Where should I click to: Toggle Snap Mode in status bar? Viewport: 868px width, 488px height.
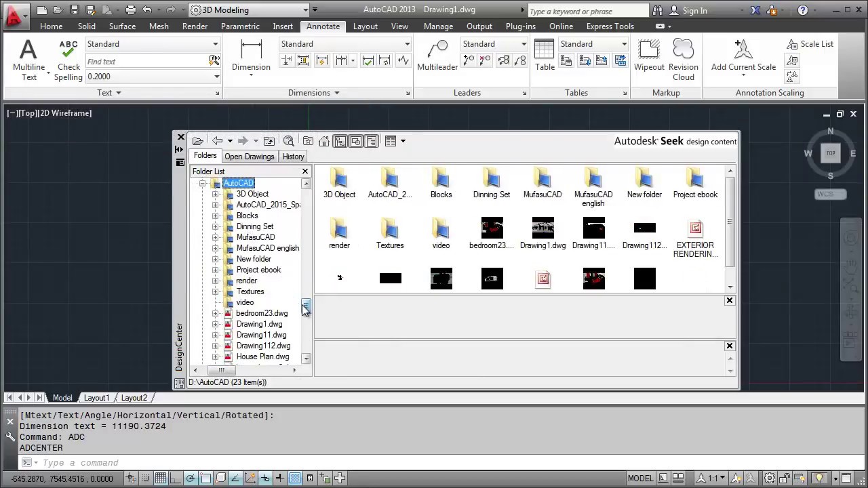point(146,478)
